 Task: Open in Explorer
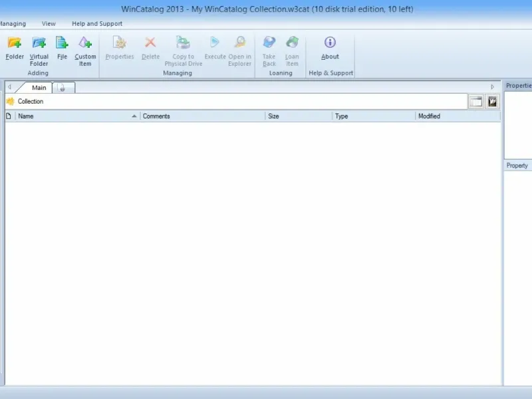click(239, 51)
